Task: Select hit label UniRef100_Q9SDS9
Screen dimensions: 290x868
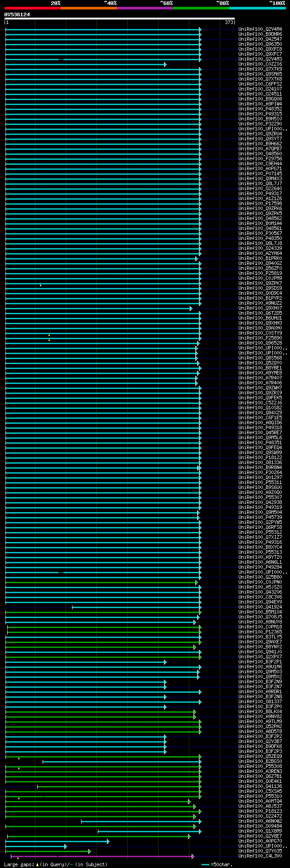Action: 261,288
